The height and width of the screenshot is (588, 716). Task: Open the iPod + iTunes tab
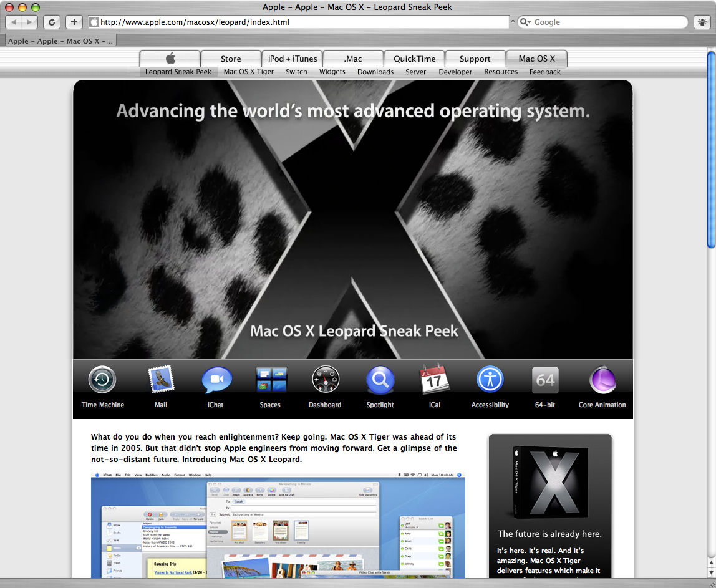pyautogui.click(x=293, y=59)
